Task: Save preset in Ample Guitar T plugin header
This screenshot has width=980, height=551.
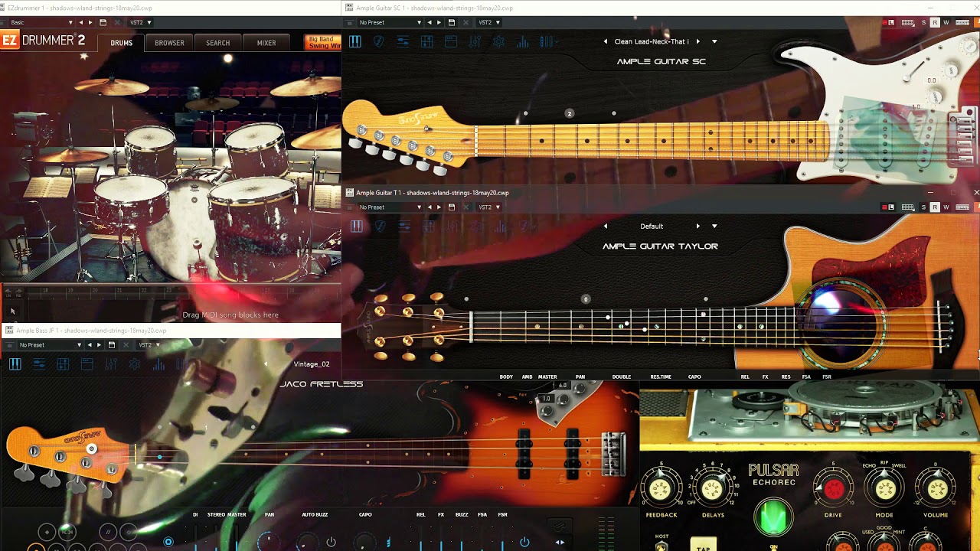Action: [x=451, y=207]
